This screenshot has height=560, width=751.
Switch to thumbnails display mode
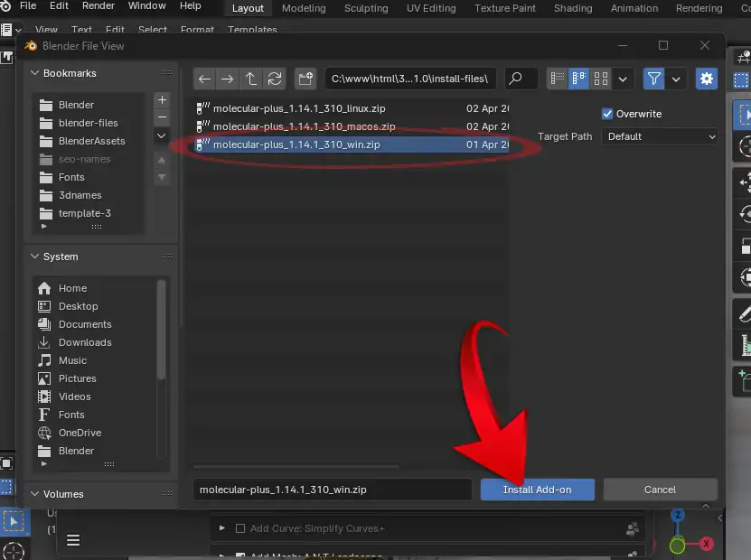[x=601, y=79]
